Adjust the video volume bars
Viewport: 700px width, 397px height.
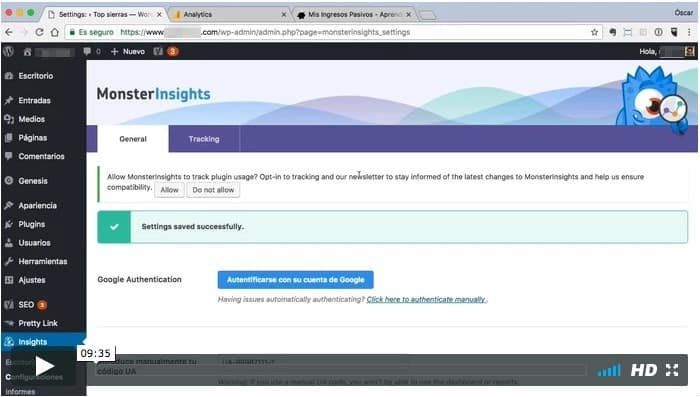[x=609, y=370]
